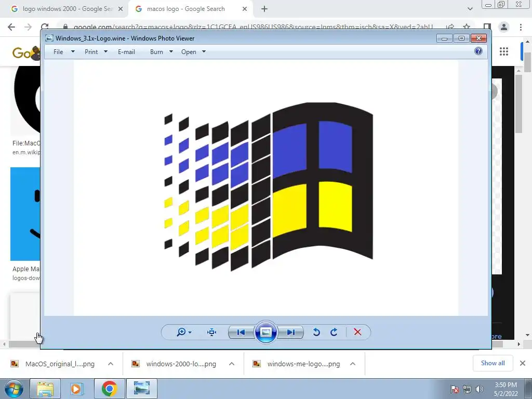Image resolution: width=532 pixels, height=399 pixels.
Task: Open the zoom magnifier in Photo Viewer
Action: pos(181,332)
